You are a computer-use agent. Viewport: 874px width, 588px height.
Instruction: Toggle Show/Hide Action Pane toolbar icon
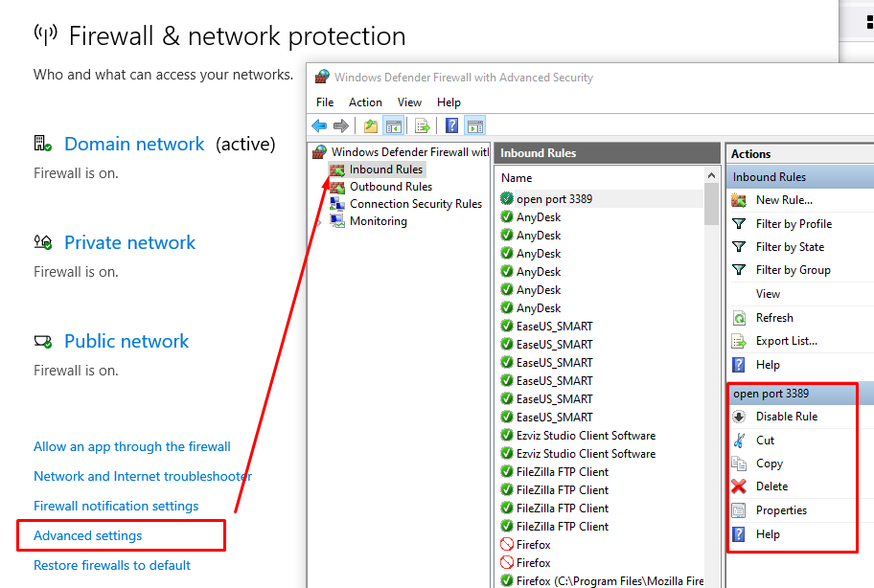[x=475, y=125]
